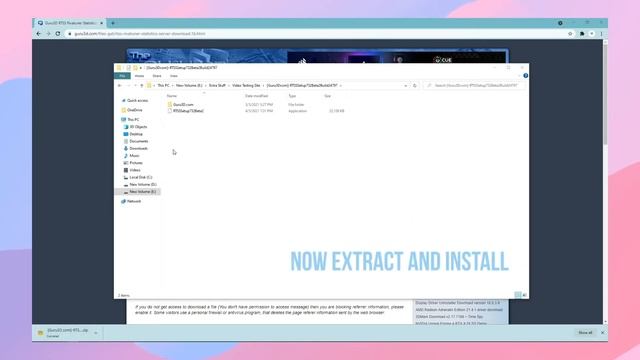Bookmark page with star icon
Screen dimensions: 640x360
pos(570,34)
